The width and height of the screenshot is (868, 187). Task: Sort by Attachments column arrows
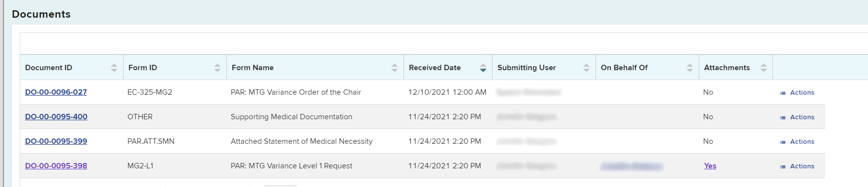(x=764, y=68)
